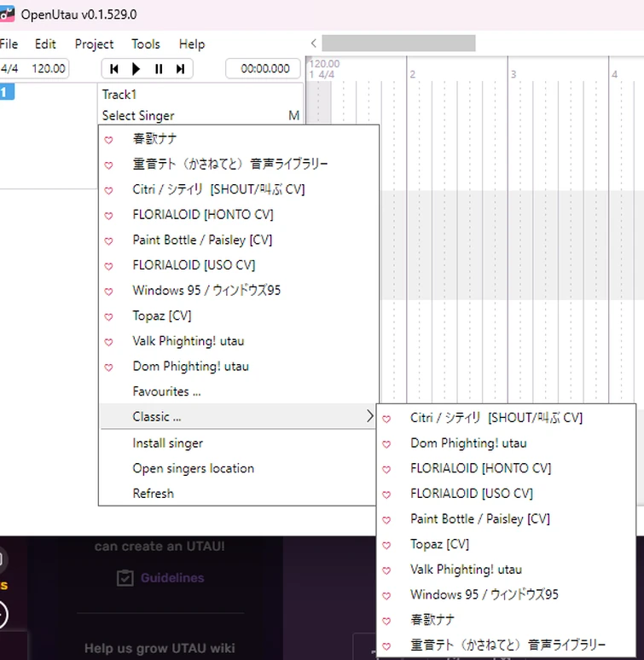Toggle heart next to 春歌ナナ in main menu

108,140
